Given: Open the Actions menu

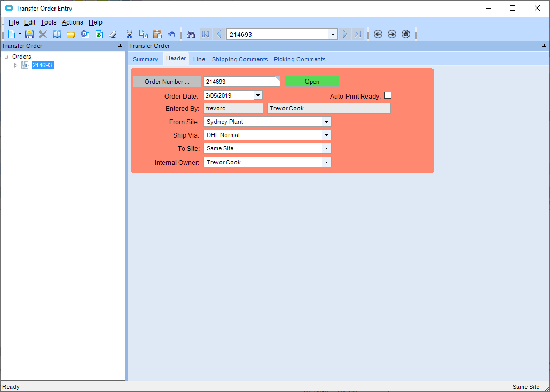Looking at the screenshot, I should coord(72,22).
